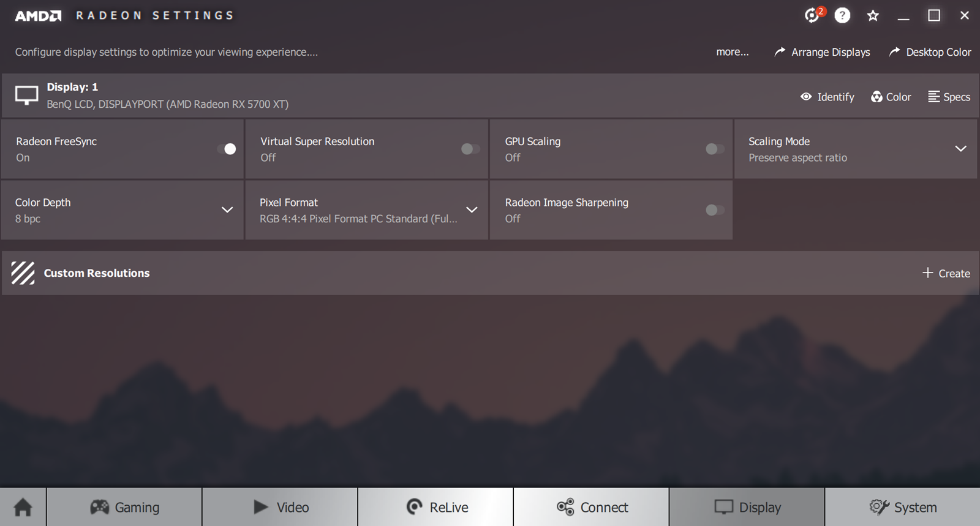Click the Display monitor icon in bottom bar
Screen dimensions: 980x526
pos(723,507)
